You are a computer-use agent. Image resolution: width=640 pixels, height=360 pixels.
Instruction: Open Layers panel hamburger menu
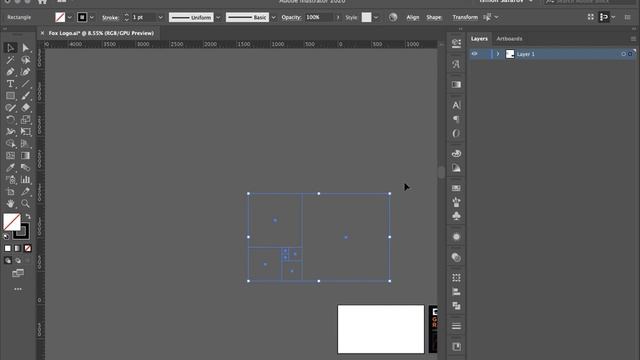pos(633,39)
